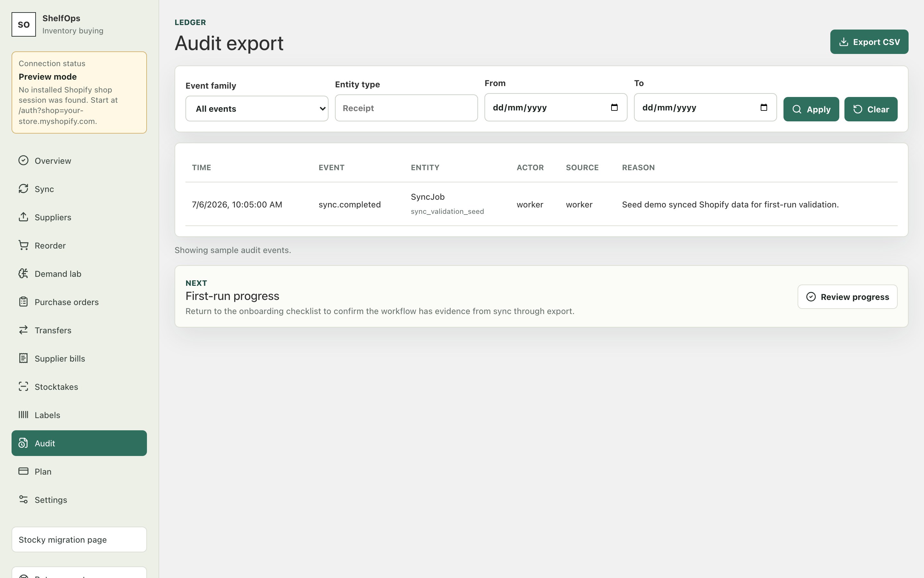
Task: Click the Labels barcode icon
Action: (x=23, y=415)
